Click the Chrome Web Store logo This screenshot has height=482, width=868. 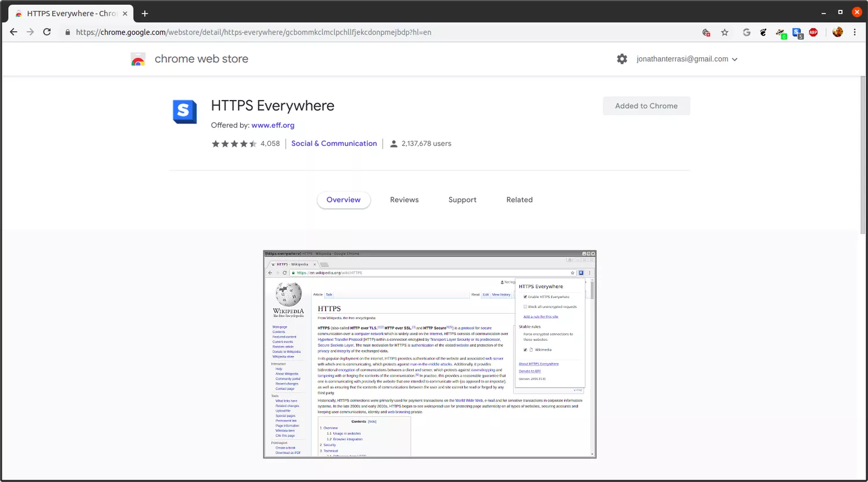[x=138, y=59]
